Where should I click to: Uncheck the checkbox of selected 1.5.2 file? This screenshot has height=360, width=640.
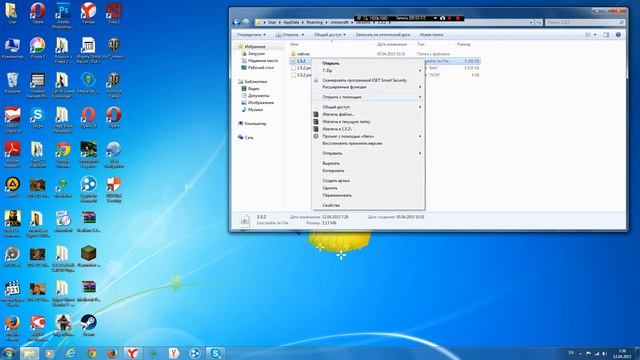293,61
